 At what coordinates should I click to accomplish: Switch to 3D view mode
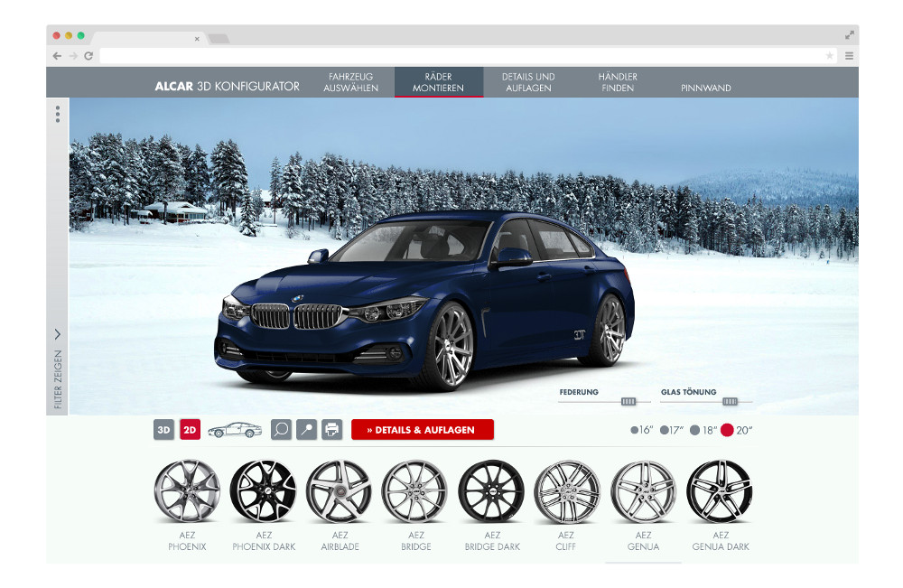163,430
